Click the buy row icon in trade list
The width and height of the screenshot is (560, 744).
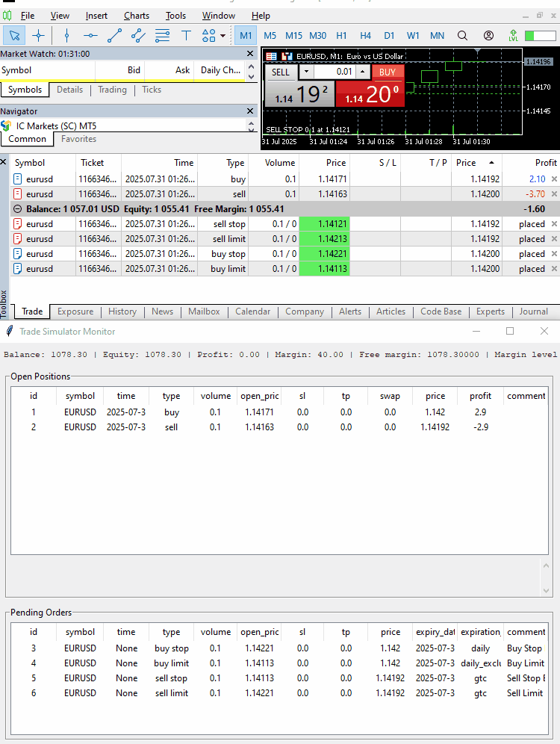[x=17, y=179]
